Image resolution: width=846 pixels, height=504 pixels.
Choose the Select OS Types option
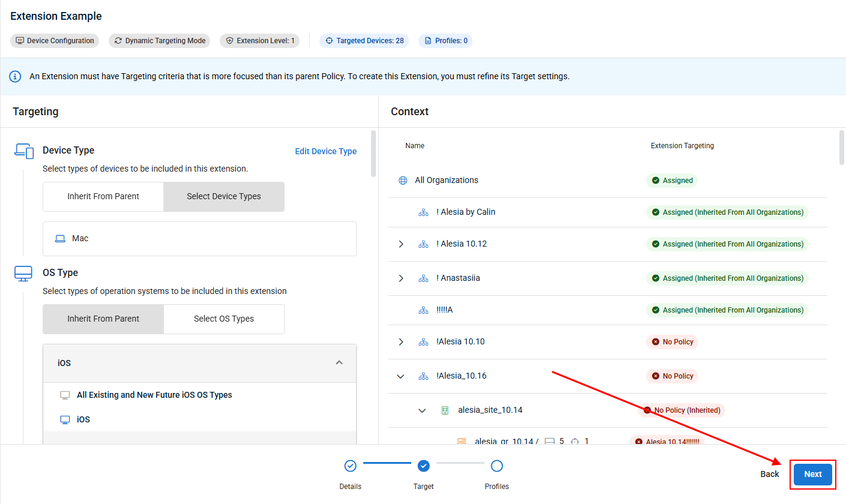tap(223, 319)
